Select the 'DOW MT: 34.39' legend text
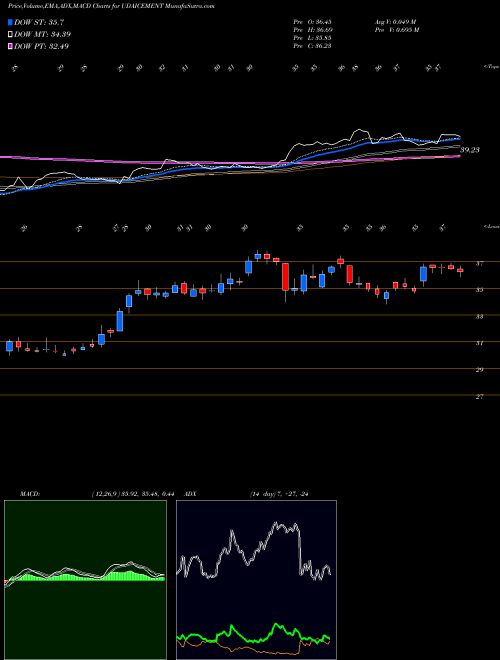This screenshot has width=500, height=660. tap(43, 34)
